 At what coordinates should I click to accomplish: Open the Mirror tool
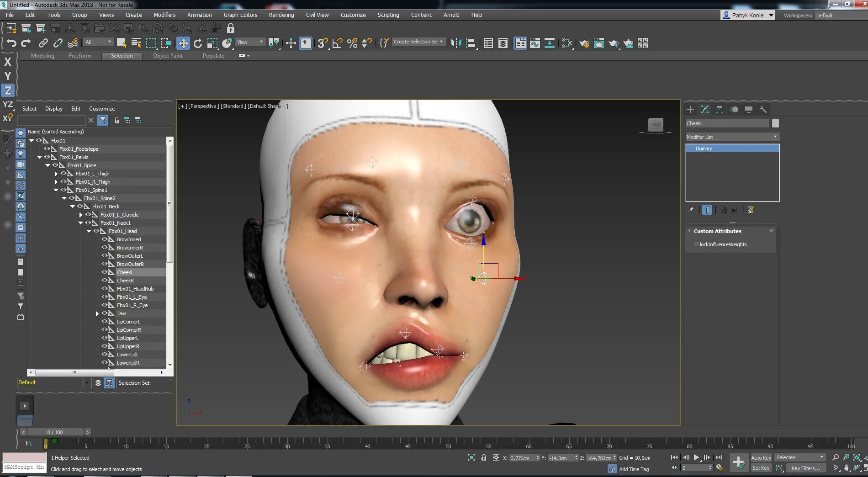tap(456, 43)
